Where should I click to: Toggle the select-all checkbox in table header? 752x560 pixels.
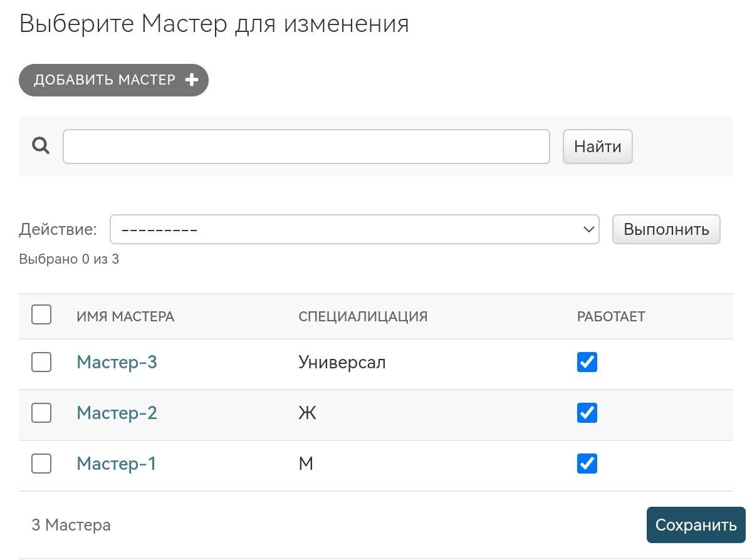tap(41, 314)
